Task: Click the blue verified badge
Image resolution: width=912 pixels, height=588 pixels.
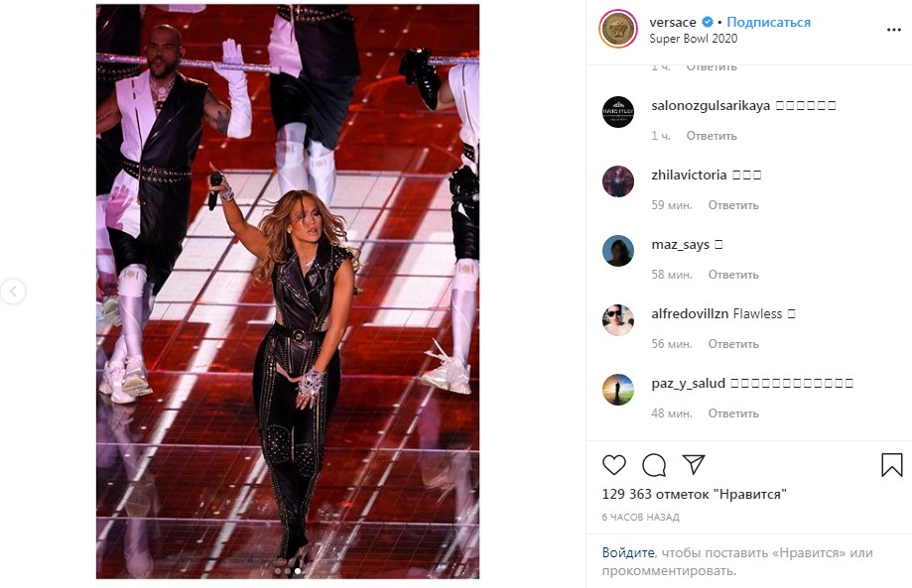Action: click(709, 22)
